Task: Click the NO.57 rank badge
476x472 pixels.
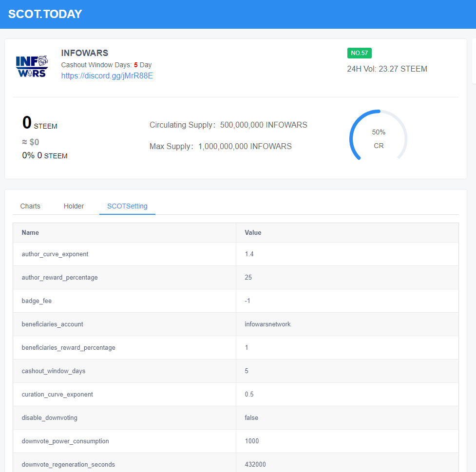Action: click(360, 53)
